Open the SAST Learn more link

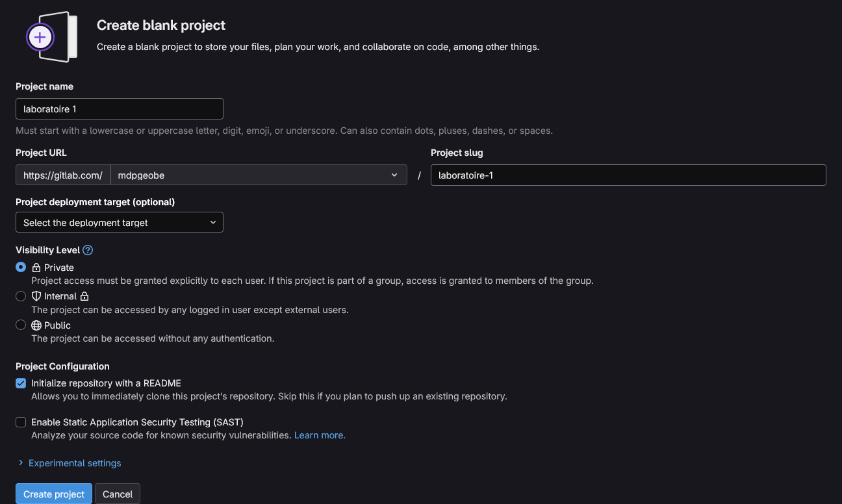point(320,435)
